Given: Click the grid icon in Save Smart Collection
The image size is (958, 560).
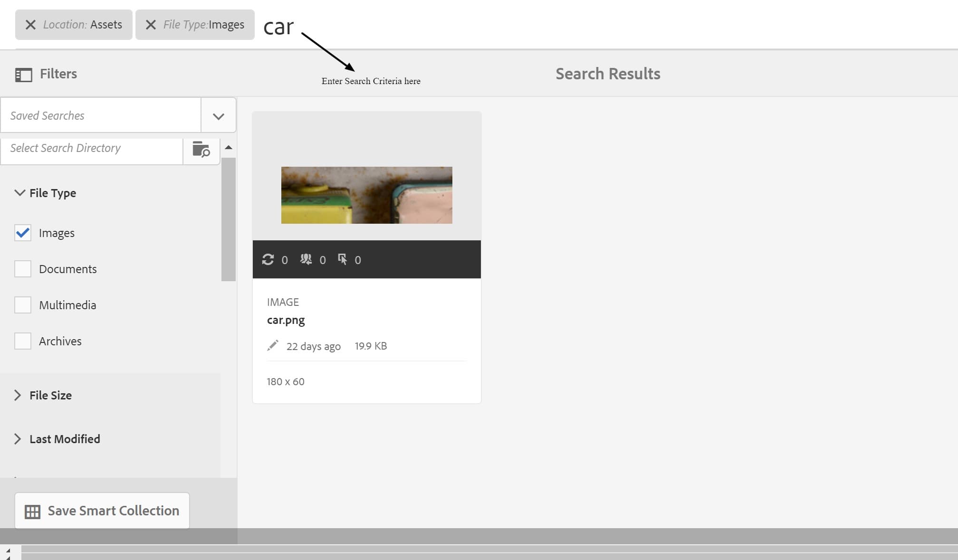Looking at the screenshot, I should pyautogui.click(x=32, y=512).
